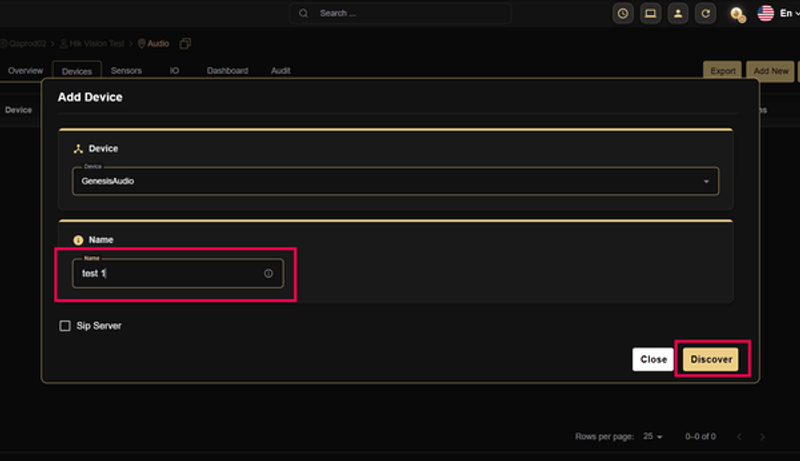800x461 pixels.
Task: Go to next page arrow
Action: 762,437
